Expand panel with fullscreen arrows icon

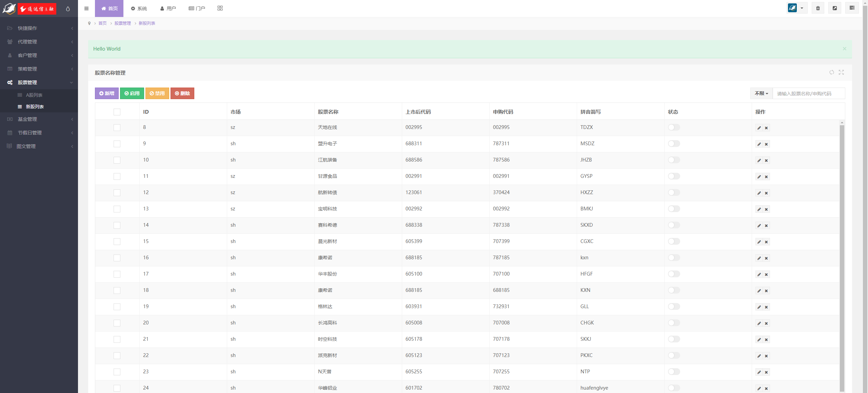click(841, 72)
